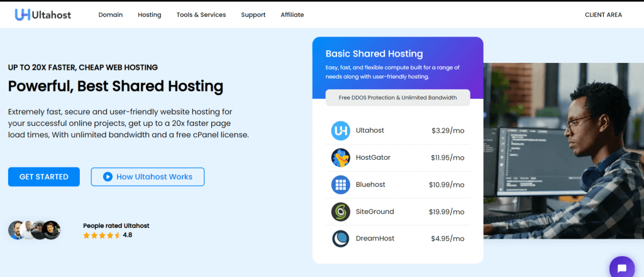Go to CLIENT AREA
644x277 pixels.
[603, 15]
